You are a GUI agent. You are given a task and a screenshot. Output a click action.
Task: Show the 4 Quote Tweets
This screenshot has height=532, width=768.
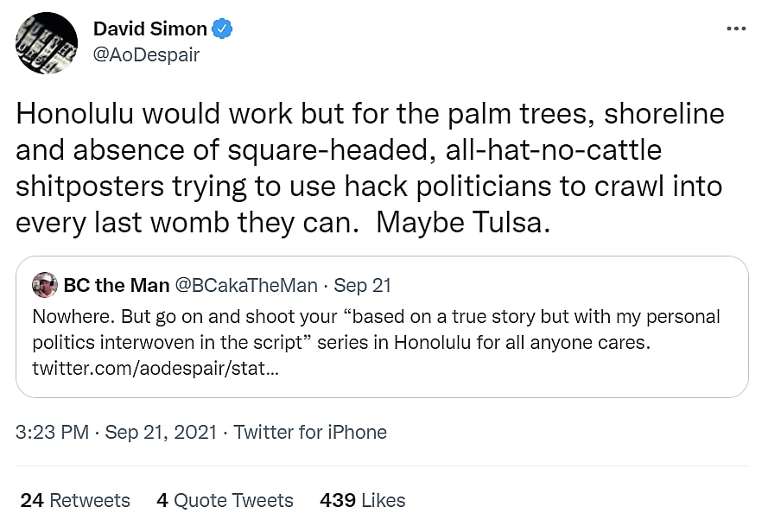tap(225, 500)
